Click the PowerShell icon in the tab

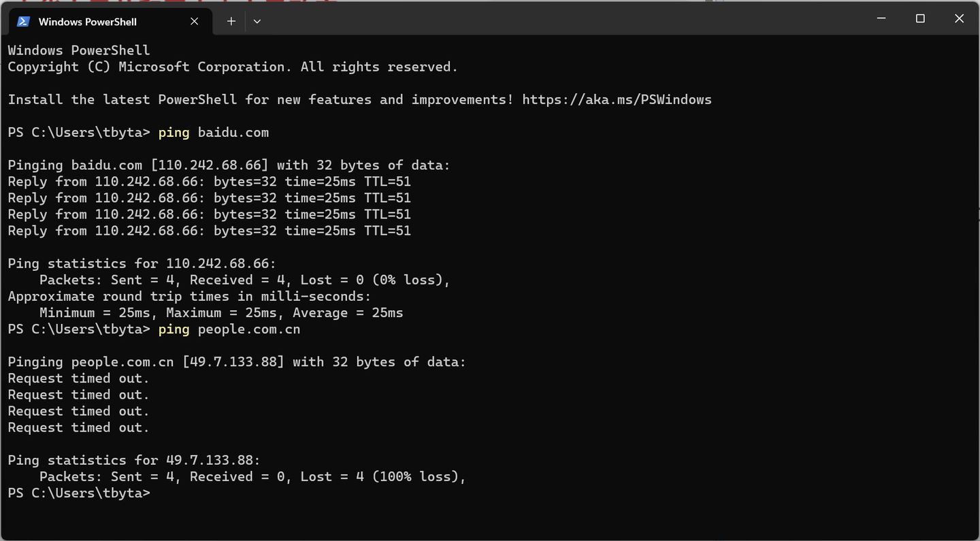(23, 21)
